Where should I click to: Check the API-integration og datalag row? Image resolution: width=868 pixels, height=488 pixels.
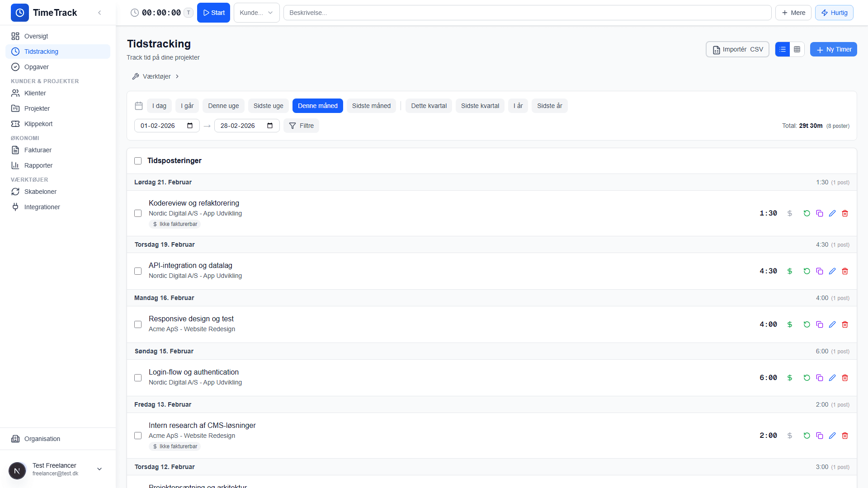tap(138, 271)
